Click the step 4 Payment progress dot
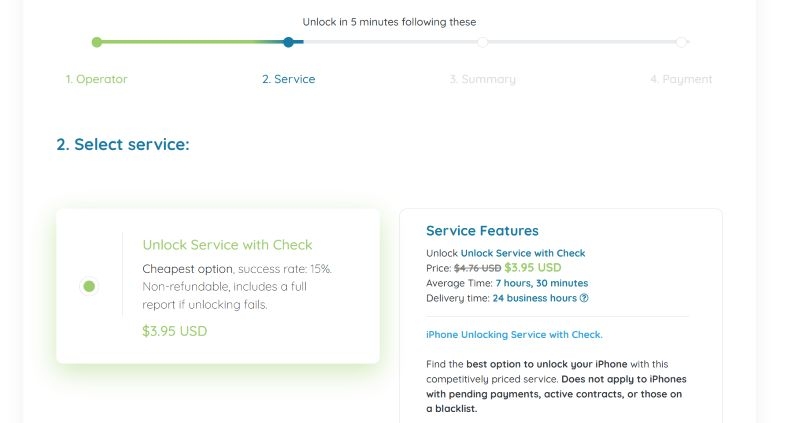The height and width of the screenshot is (423, 800). click(681, 42)
